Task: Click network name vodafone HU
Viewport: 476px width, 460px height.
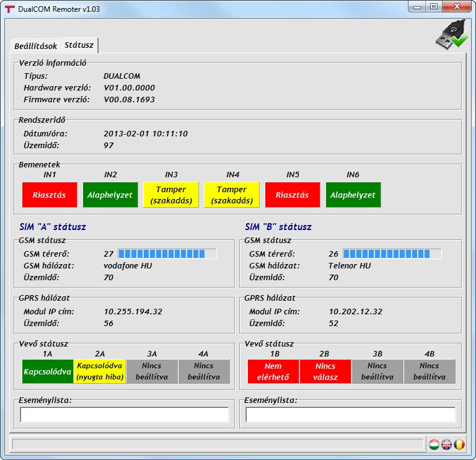Action: tap(128, 266)
